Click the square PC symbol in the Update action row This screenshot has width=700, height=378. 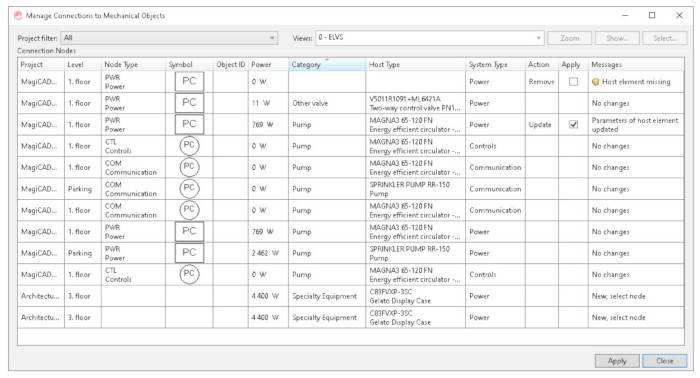189,125
